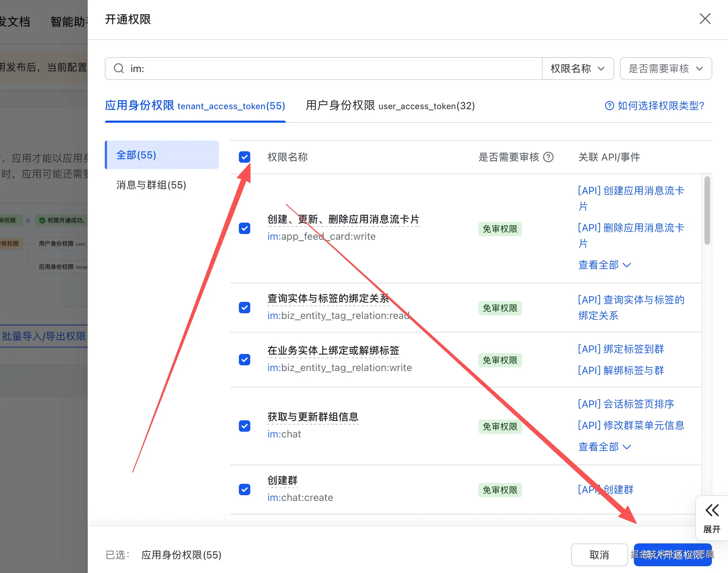Open the 是否需要审核 filter dropdown
Viewport: 728px width, 573px height.
[665, 68]
